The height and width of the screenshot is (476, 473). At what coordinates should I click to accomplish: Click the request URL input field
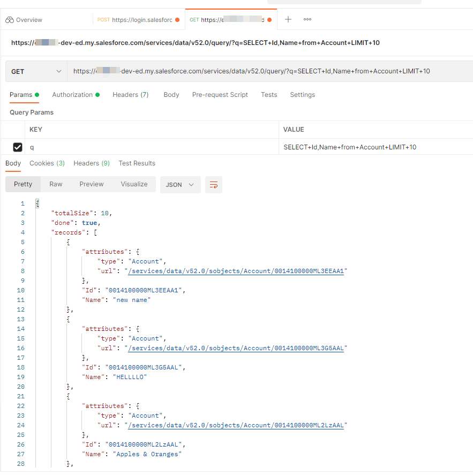tap(268, 71)
